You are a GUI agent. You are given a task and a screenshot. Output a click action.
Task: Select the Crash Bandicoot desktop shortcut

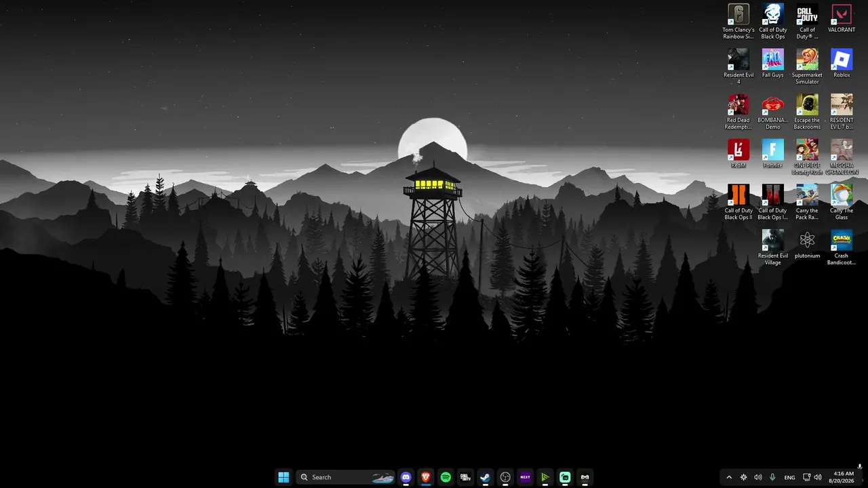pos(842,248)
